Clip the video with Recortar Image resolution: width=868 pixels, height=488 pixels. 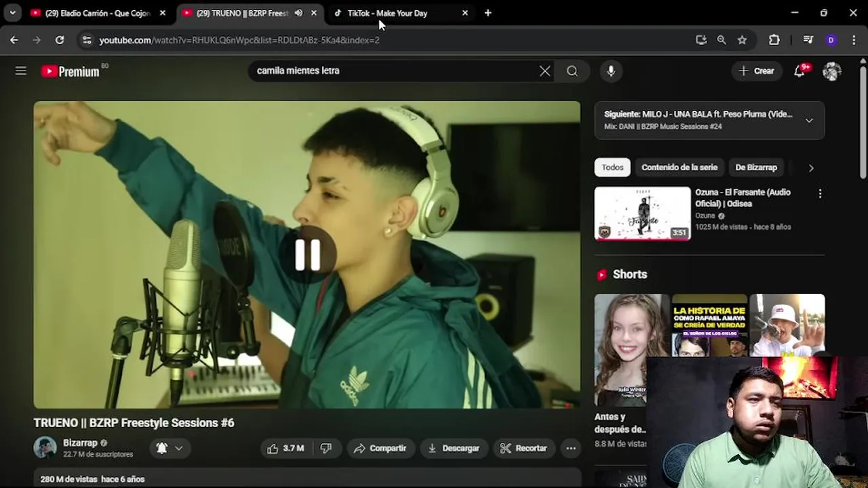tap(524, 448)
